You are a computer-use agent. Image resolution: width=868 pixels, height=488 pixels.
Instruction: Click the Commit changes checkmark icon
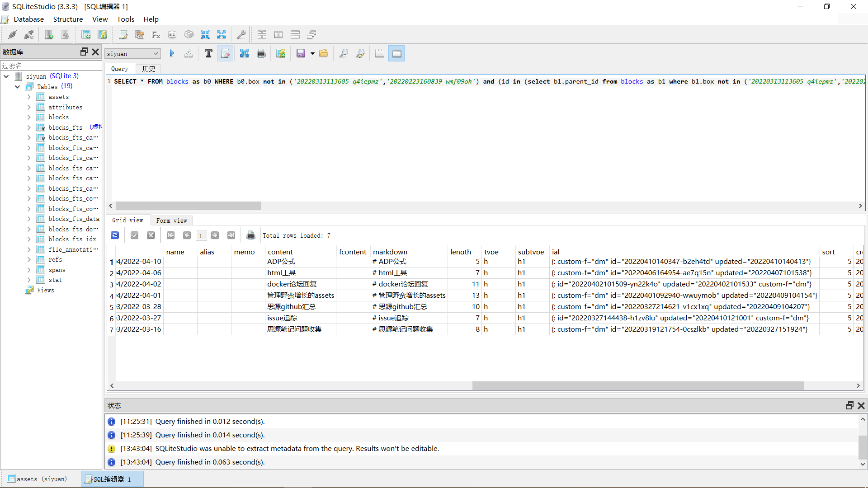[134, 235]
